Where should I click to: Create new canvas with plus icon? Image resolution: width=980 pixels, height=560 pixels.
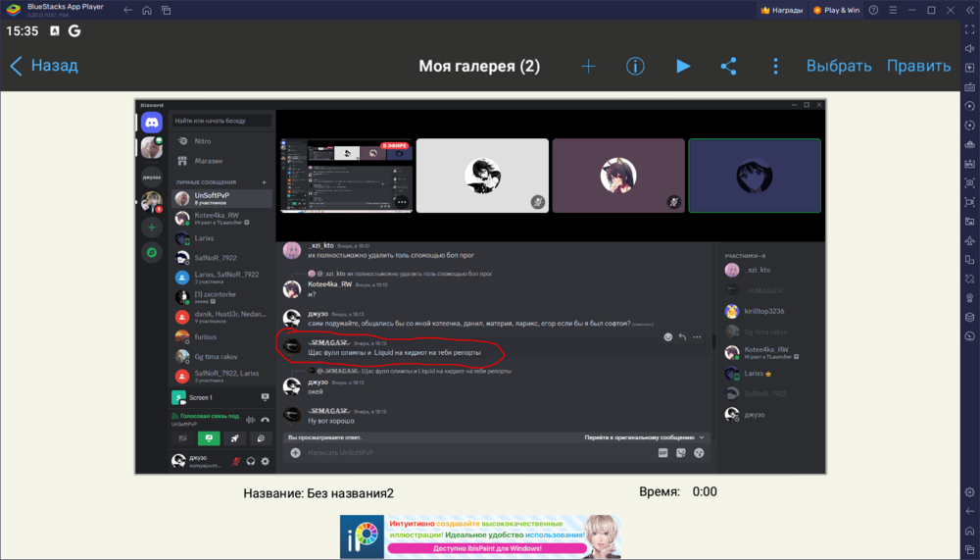pyautogui.click(x=588, y=67)
